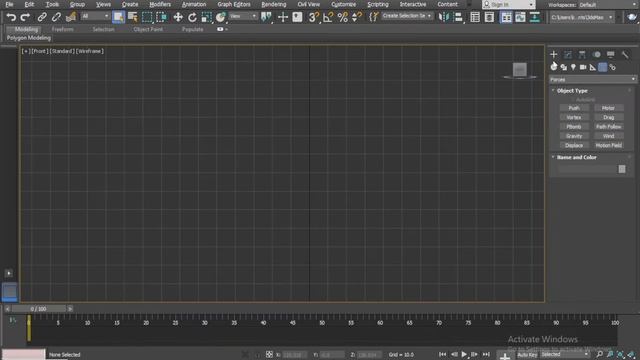Switch to the Freeform ribbon tab
The height and width of the screenshot is (360, 640).
tap(62, 29)
